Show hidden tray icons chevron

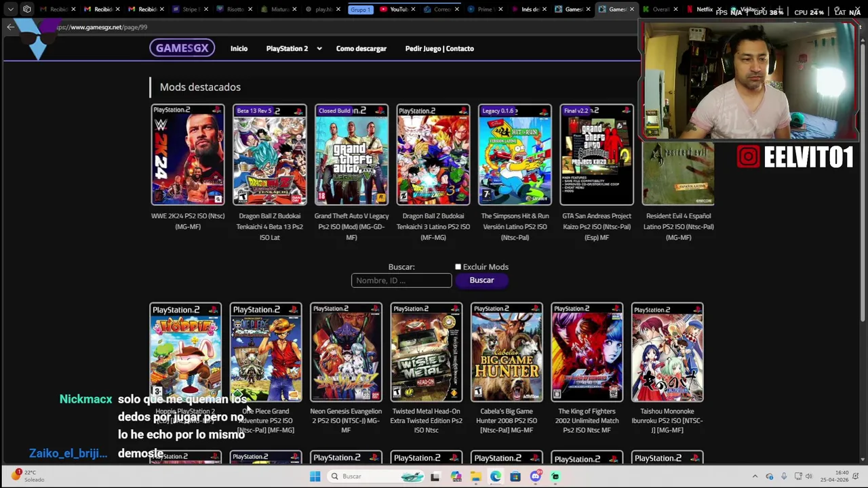[755, 476]
